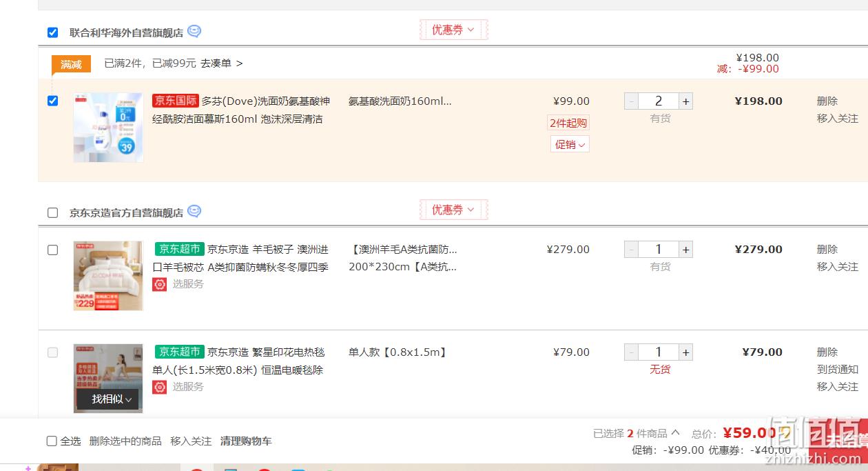Viewport: 868px width, 471px height.
Task: Increase quantity of 羊毛被子
Action: coord(685,250)
